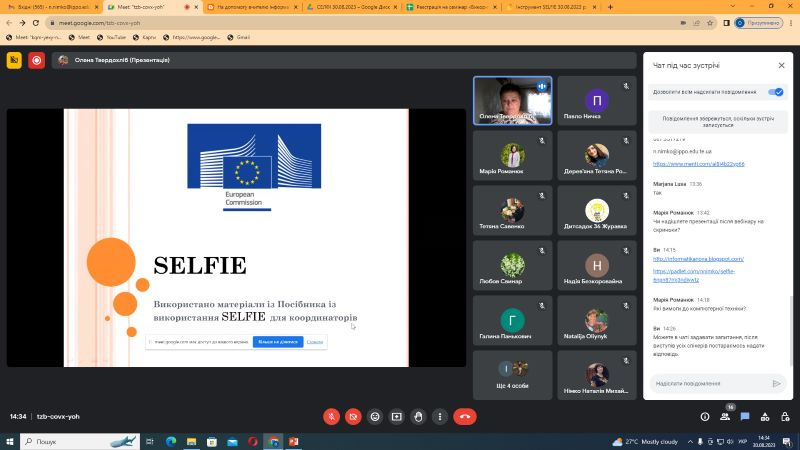Open the Gmail bookmark
Viewport: 800px width, 450px height.
click(x=239, y=37)
